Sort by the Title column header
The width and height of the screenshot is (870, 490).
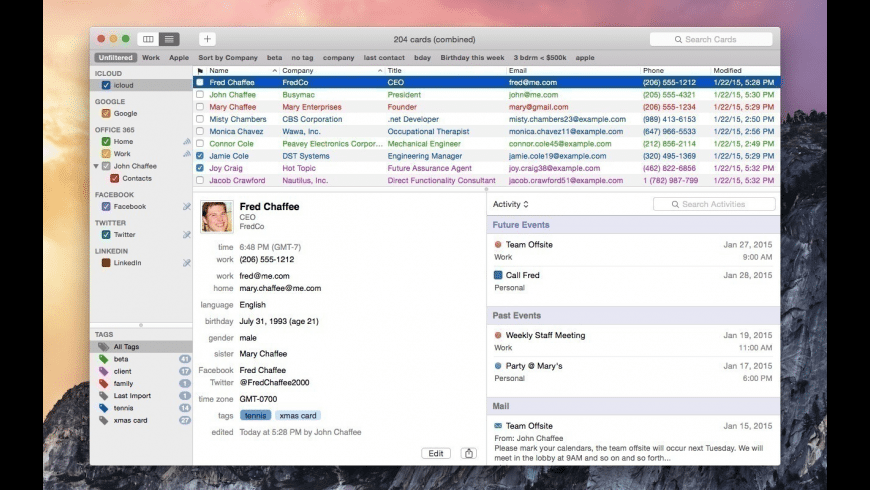pyautogui.click(x=446, y=71)
